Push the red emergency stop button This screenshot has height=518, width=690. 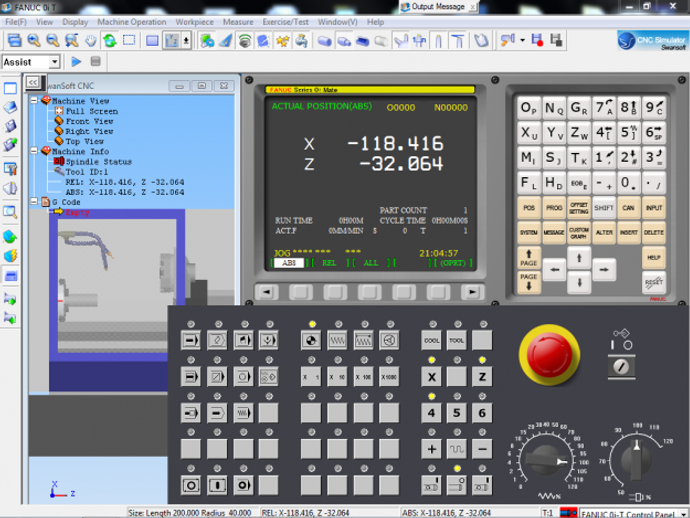coord(550,355)
